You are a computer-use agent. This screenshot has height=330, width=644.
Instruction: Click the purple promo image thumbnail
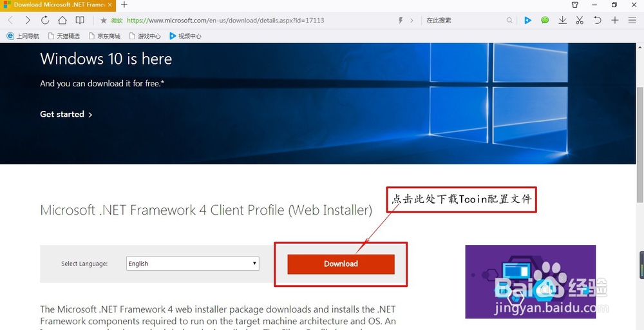(x=530, y=282)
